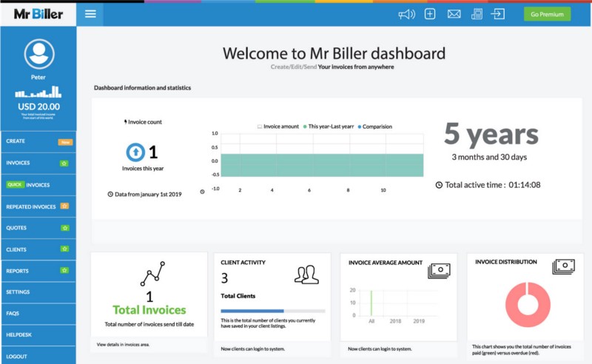Click the line graph icon above Total Invoices

[153, 274]
